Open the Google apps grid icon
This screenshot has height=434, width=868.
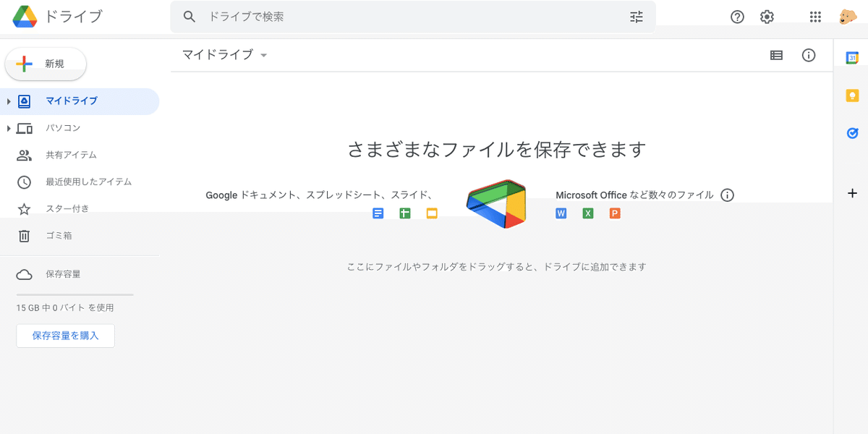(x=815, y=17)
